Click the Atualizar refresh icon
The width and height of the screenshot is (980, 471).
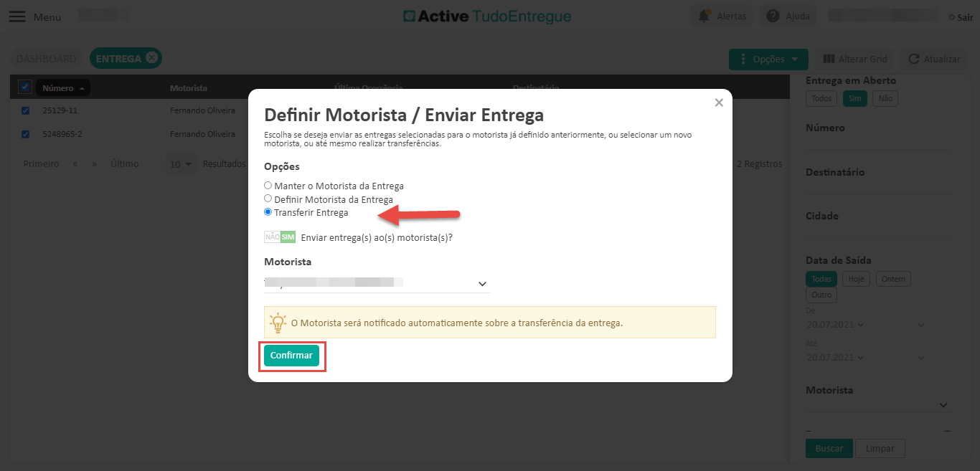(914, 59)
